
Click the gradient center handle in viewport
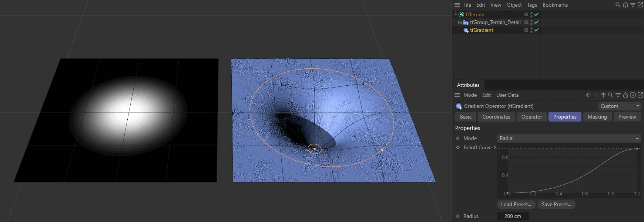315,149
